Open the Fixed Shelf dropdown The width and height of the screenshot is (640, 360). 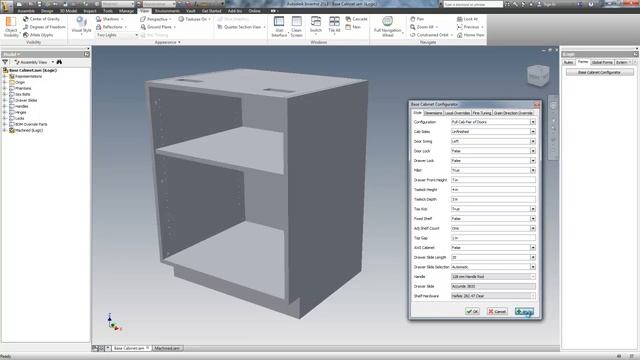[x=533, y=219]
